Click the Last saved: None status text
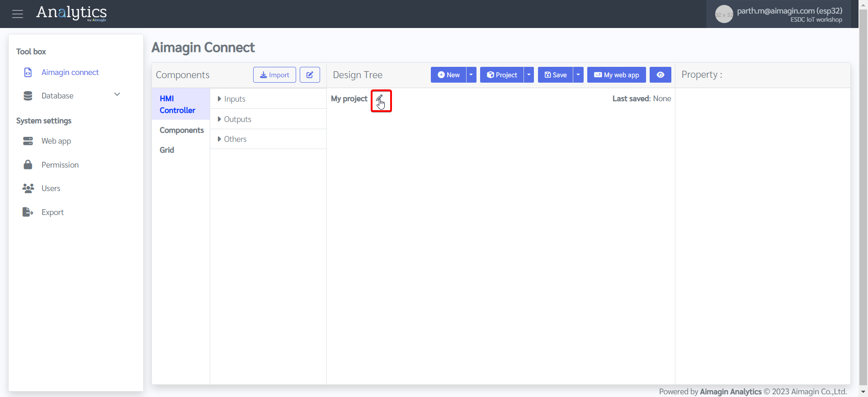Viewport: 868px width, 397px height. click(642, 98)
